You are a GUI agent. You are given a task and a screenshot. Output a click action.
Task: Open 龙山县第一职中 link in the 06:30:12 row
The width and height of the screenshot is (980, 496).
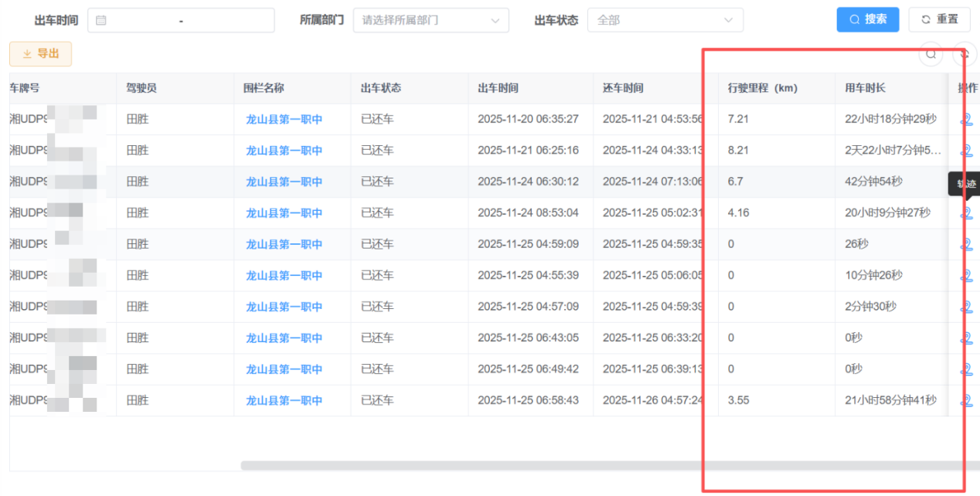(284, 182)
